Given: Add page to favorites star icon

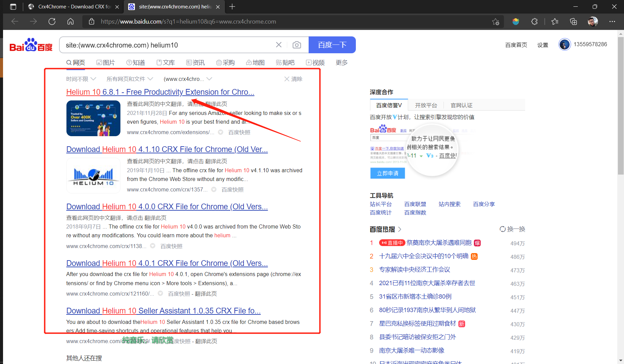Looking at the screenshot, I should click(495, 22).
